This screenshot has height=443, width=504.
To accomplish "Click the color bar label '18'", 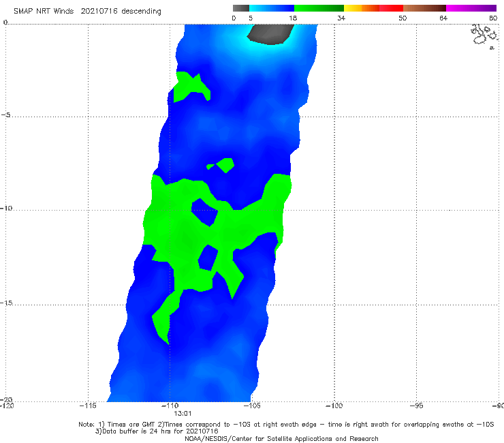I will pyautogui.click(x=293, y=18).
